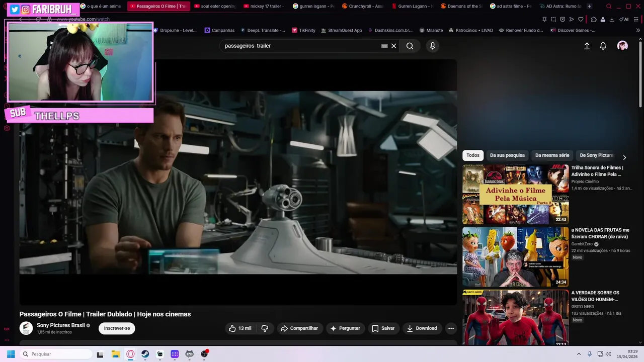Click the Sony Pictures Brasil channel avatar
Screen dimensions: 644x362
(x=26, y=328)
